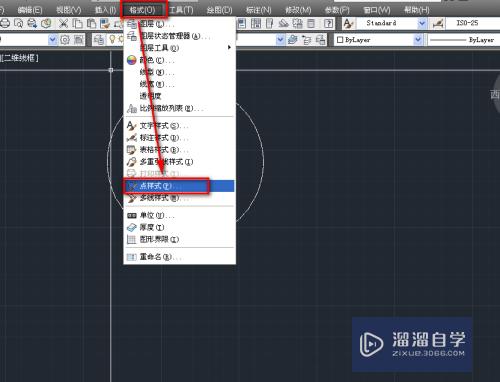Image resolution: width=500 pixels, height=382 pixels.
Task: Choose 线宽(W)... menu item
Action: pos(180,84)
